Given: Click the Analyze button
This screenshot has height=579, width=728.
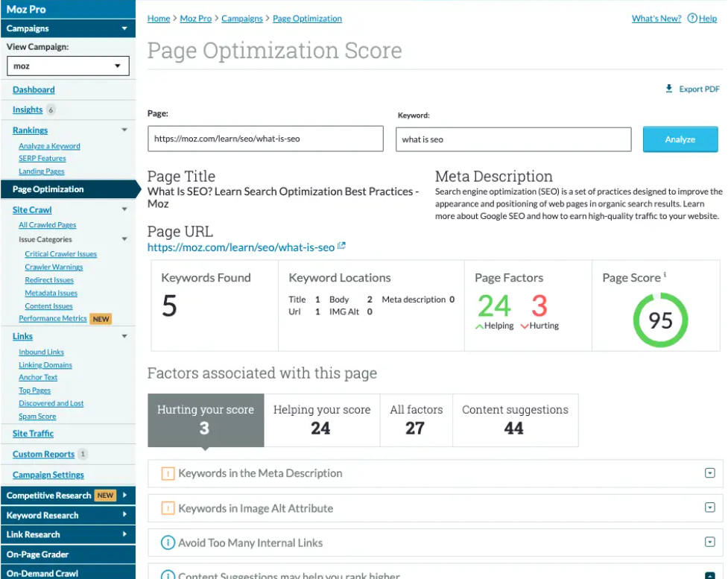Looking at the screenshot, I should click(x=680, y=139).
